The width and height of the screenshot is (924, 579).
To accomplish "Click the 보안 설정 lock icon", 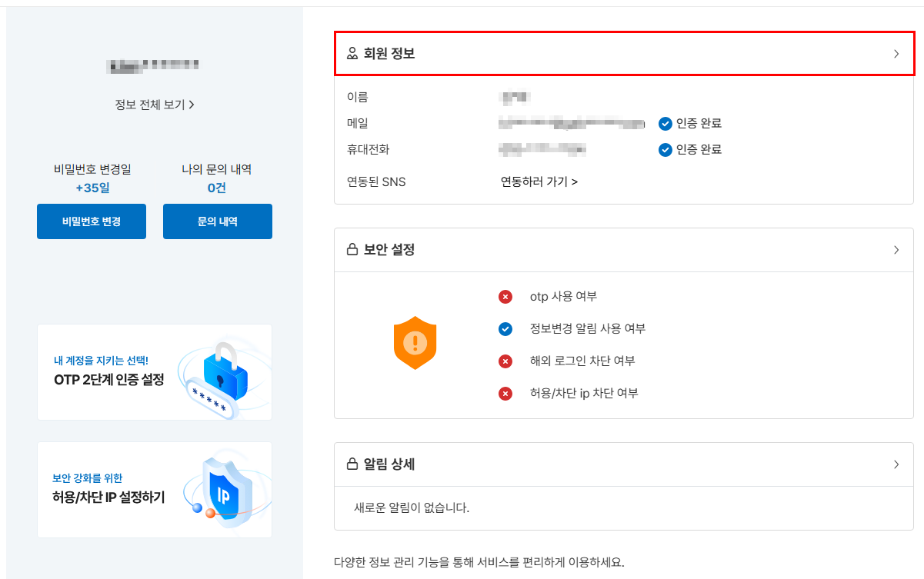I will [x=352, y=250].
